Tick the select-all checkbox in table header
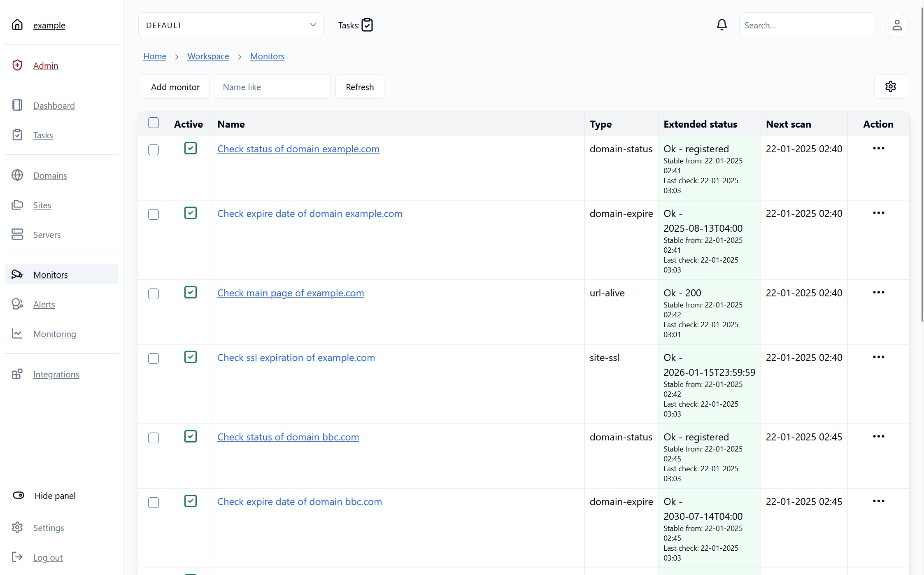Image resolution: width=924 pixels, height=575 pixels. pos(154,123)
